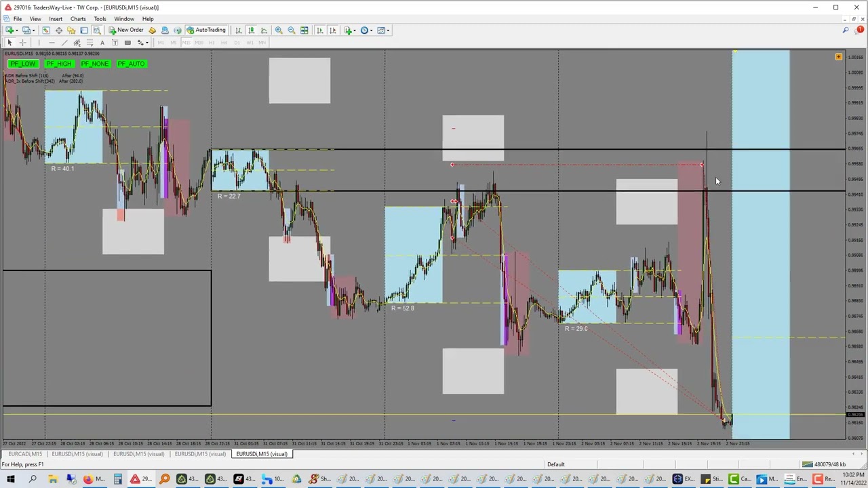
Task: Show the Market Watch panel icon
Action: (x=46, y=30)
